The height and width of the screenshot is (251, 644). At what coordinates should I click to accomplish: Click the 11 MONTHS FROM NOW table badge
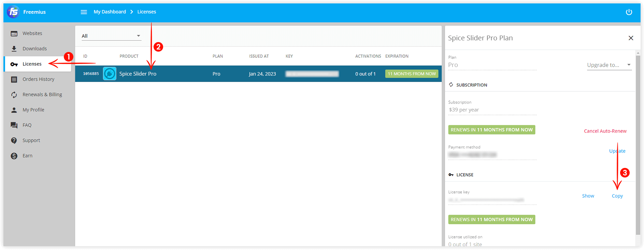(412, 74)
